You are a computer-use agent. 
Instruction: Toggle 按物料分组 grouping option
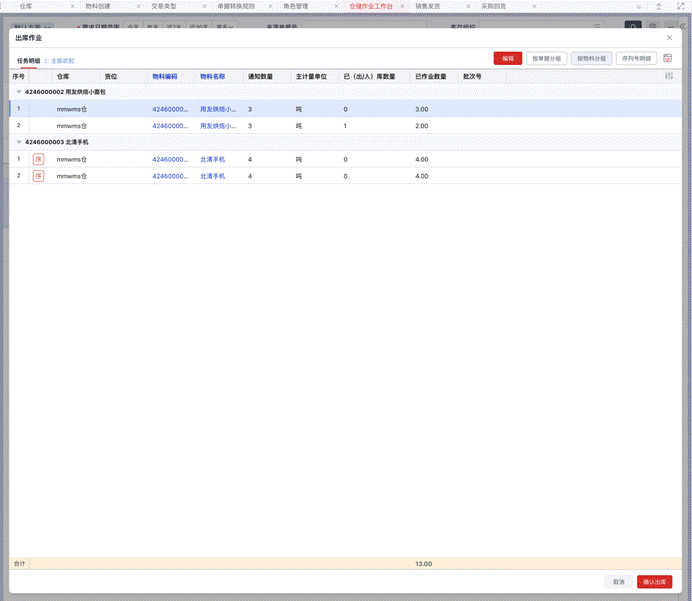click(x=590, y=58)
